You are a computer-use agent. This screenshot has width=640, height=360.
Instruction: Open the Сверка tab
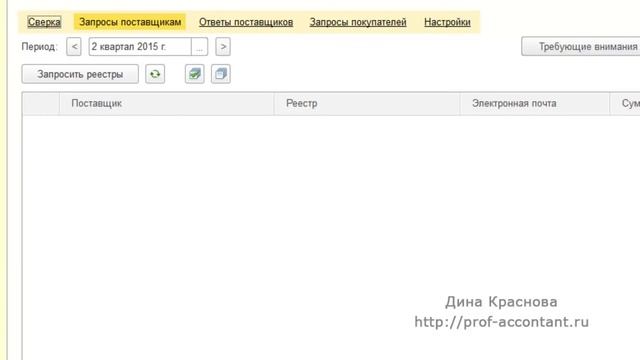click(44, 22)
